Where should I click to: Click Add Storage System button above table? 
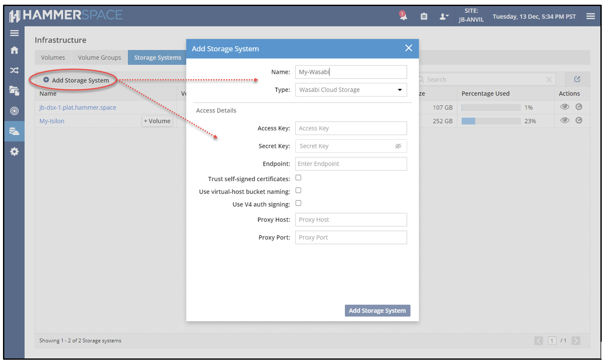[76, 80]
